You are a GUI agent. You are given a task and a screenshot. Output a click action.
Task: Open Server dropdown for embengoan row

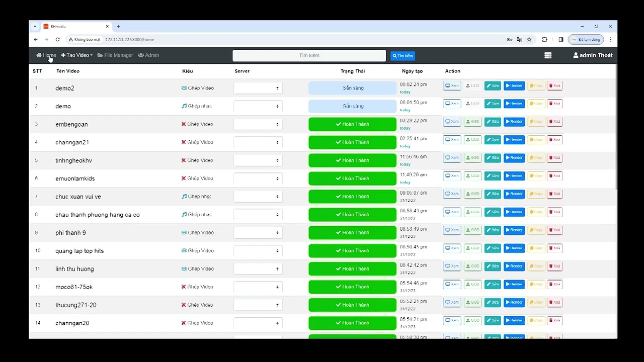(258, 124)
